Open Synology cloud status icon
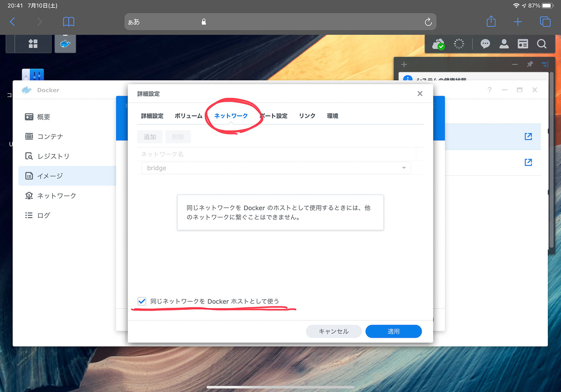 (x=438, y=44)
